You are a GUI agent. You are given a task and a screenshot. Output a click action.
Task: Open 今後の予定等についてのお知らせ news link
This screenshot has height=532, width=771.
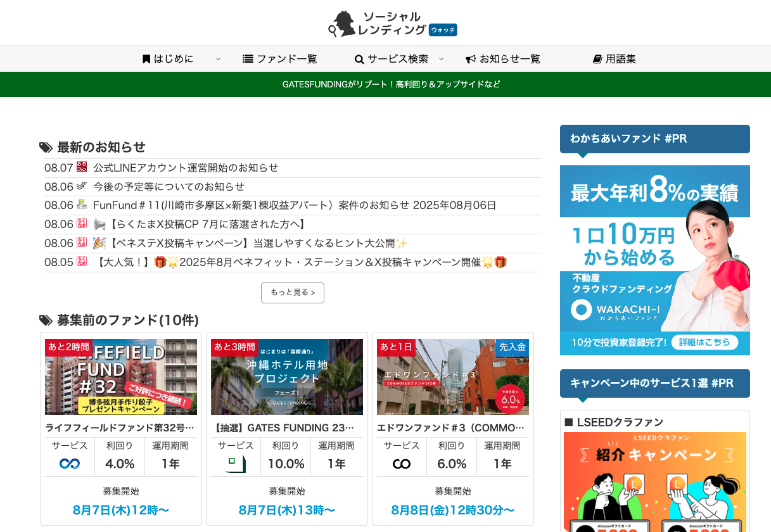point(169,187)
